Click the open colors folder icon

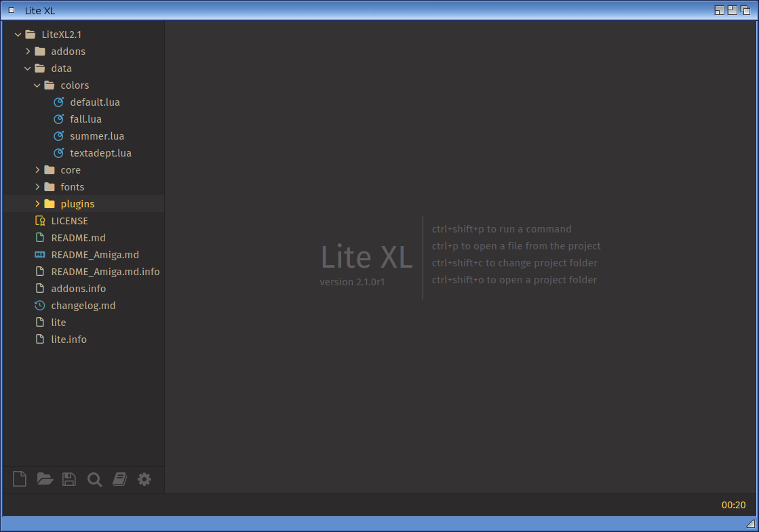(x=50, y=85)
